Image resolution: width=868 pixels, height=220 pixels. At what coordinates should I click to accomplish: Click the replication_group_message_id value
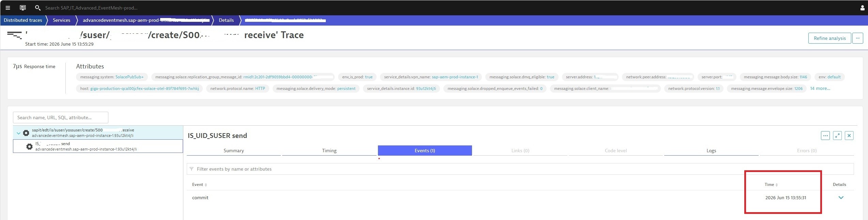[x=288, y=77]
